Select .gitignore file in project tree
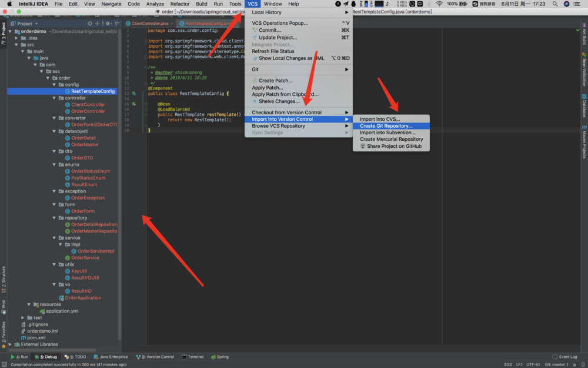Image resolution: width=588 pixels, height=368 pixels. (34, 324)
